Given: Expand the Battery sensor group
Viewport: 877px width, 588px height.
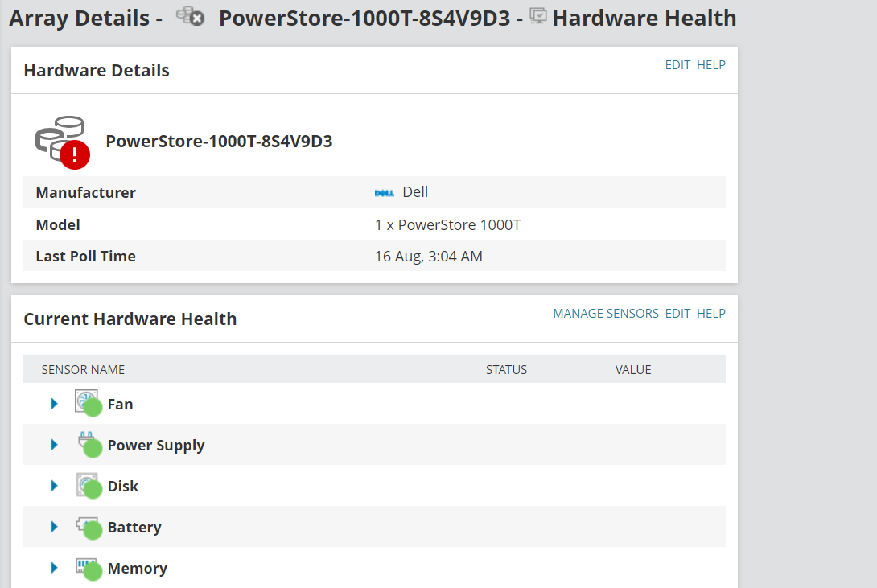Looking at the screenshot, I should 54,527.
